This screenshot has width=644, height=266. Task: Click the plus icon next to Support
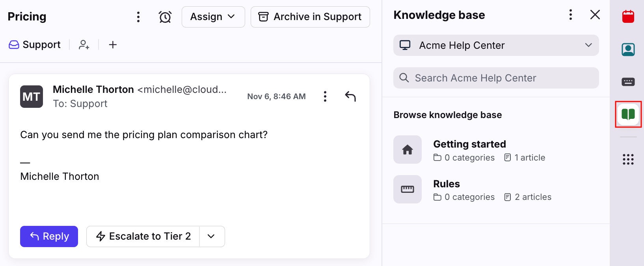point(113,45)
